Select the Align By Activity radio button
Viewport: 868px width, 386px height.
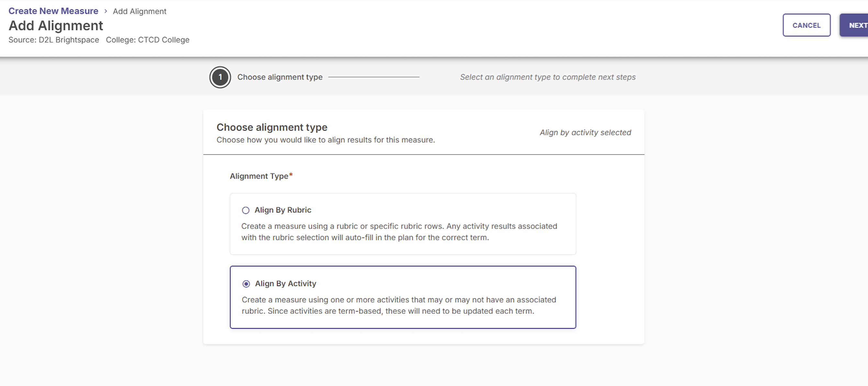click(x=246, y=284)
